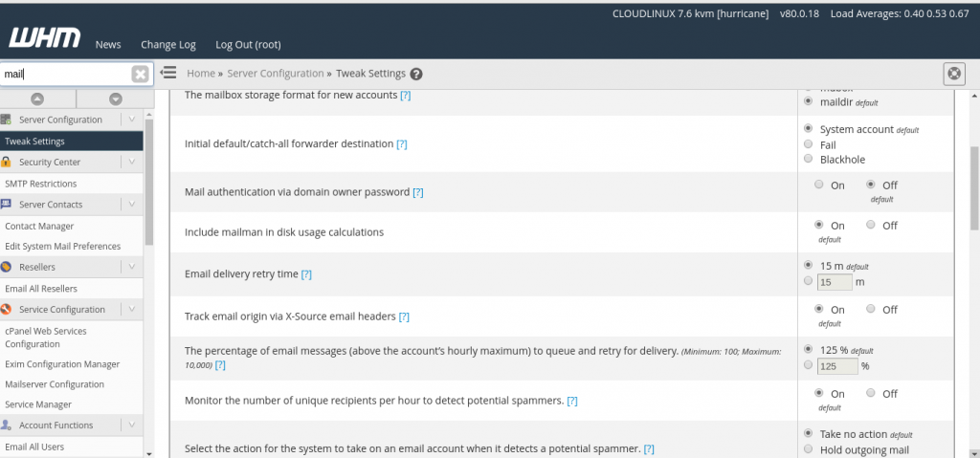Image resolution: width=980 pixels, height=458 pixels.
Task: Open Change Log in top menu
Action: (168, 45)
